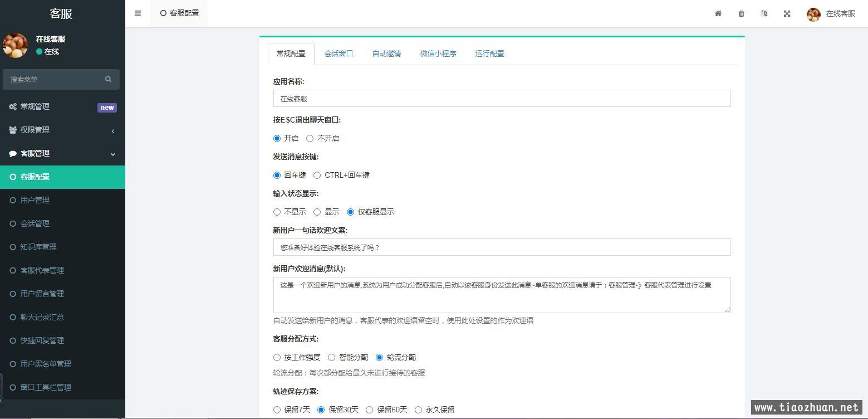Viewport: 868px width, 419px height.
Task: Click the 应用名称 text input field
Action: pos(501,99)
